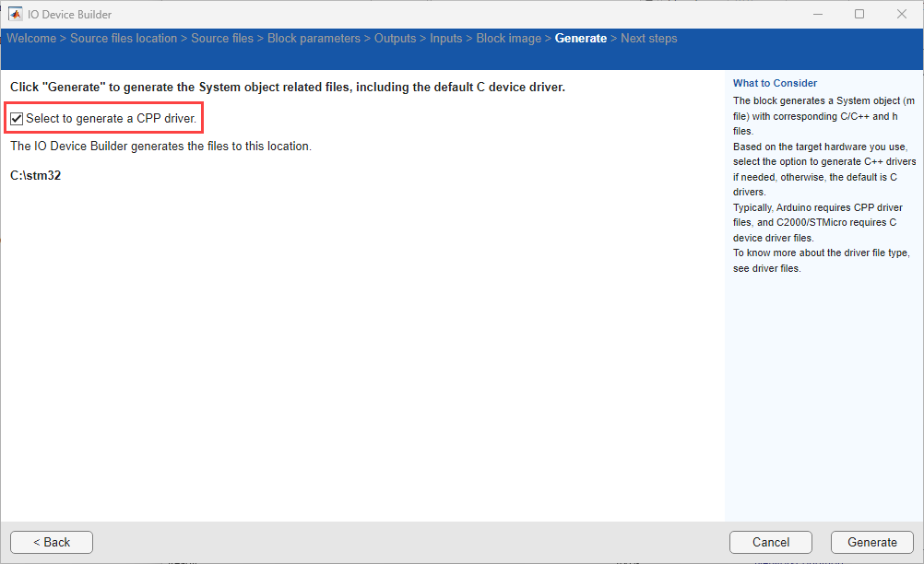Enable the 'Select to generate a CPP driver' checkbox
924x564 pixels.
tap(17, 117)
